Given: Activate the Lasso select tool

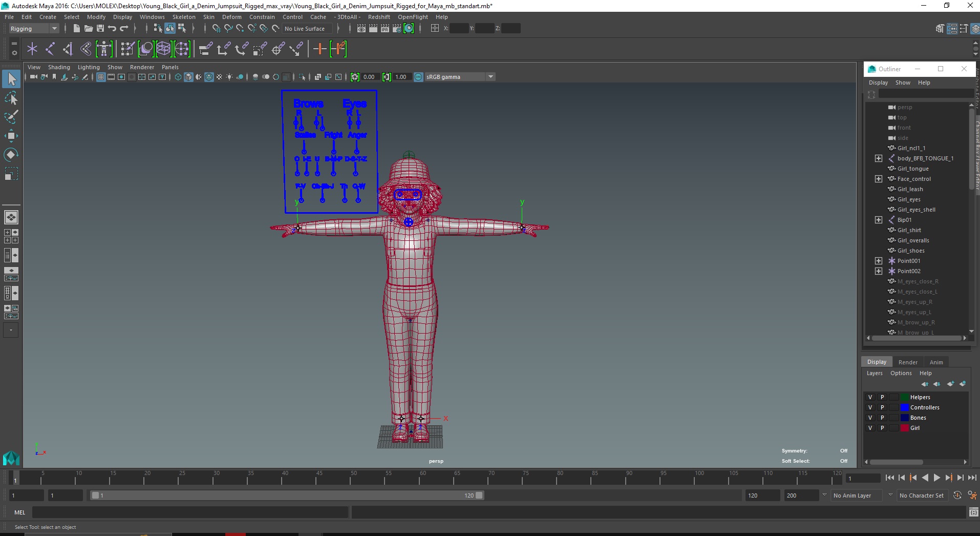Looking at the screenshot, I should point(11,98).
